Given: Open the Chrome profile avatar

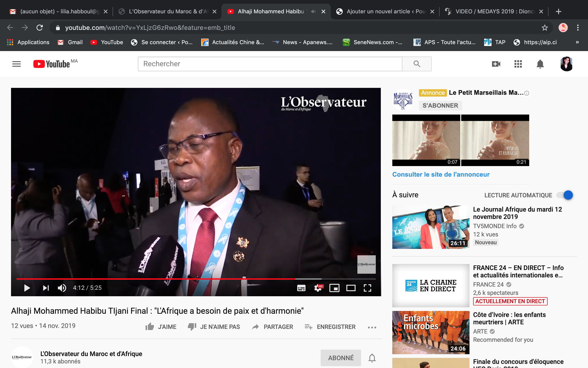Looking at the screenshot, I should click(563, 28).
